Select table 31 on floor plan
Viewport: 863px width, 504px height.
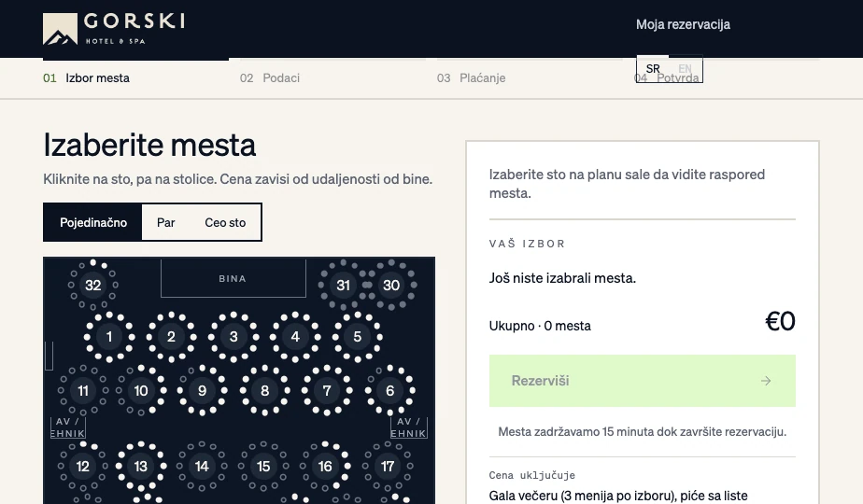[x=344, y=285]
